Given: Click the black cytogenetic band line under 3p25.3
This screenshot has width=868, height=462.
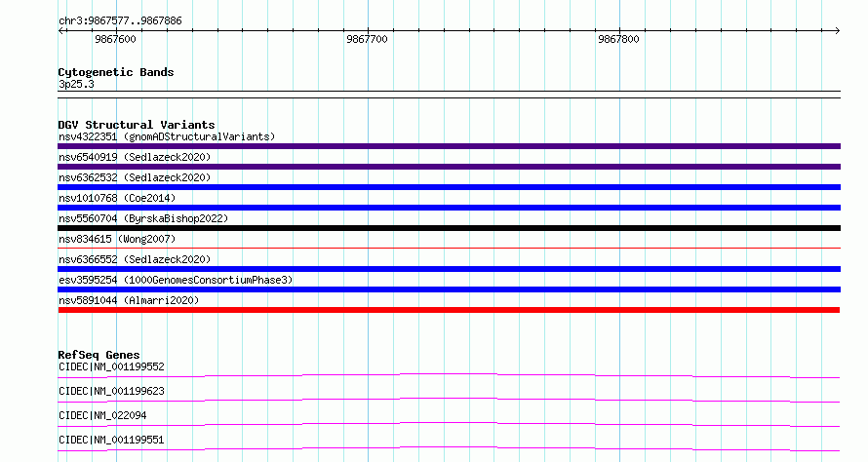Looking at the screenshot, I should click(449, 95).
